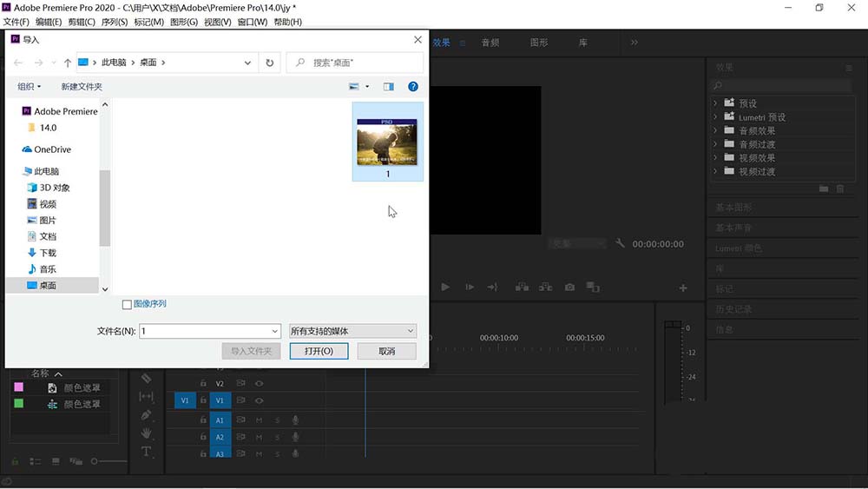
Task: Mute audio track A1
Action: [x=259, y=420]
